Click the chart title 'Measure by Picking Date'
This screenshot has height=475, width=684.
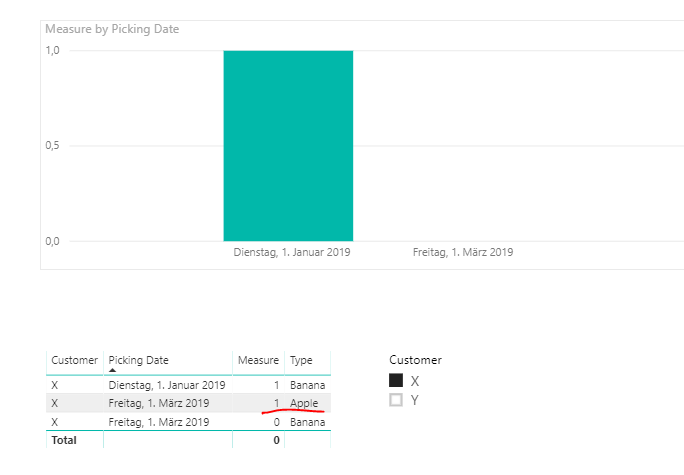pyautogui.click(x=112, y=29)
